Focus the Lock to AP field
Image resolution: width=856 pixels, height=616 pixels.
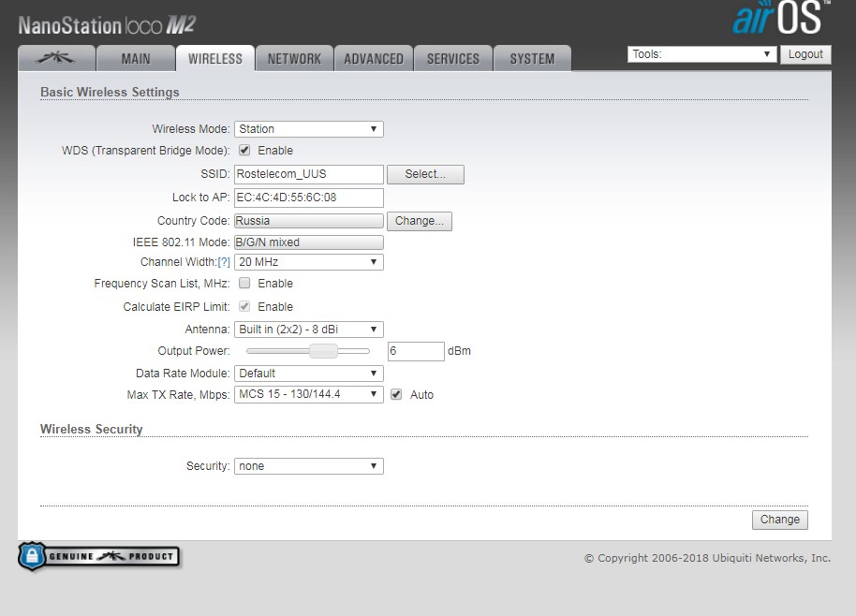(309, 198)
